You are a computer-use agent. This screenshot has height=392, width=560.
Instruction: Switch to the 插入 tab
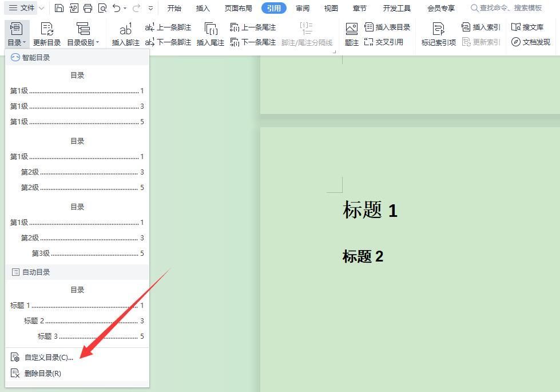point(202,8)
